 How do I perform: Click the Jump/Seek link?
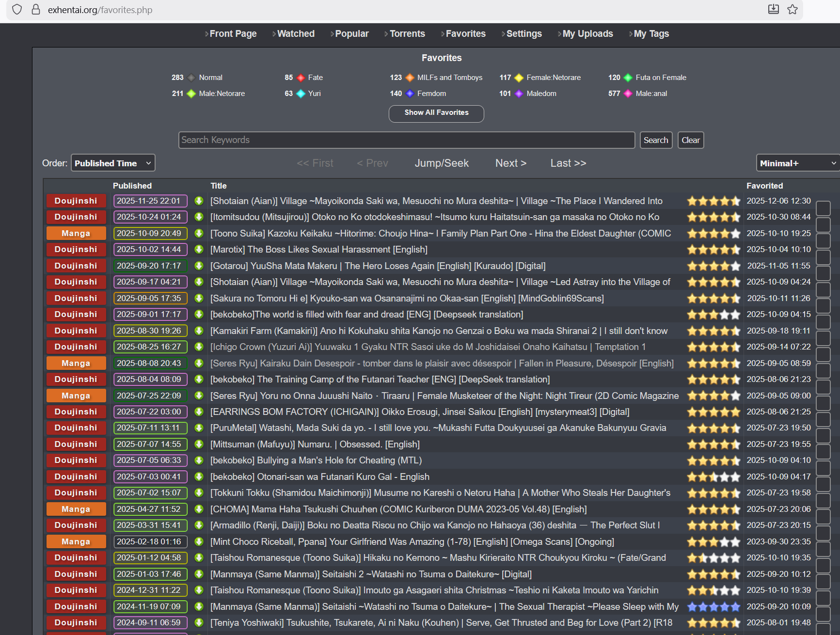(x=442, y=163)
